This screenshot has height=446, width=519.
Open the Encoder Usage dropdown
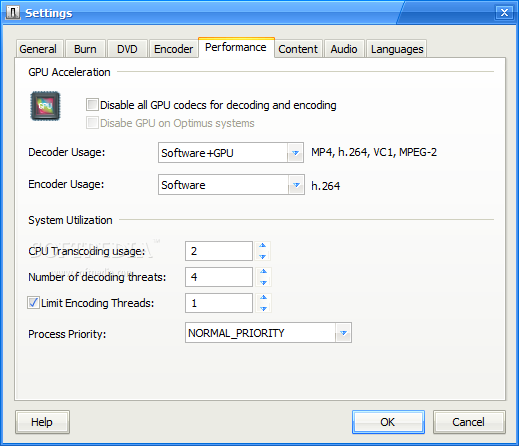296,185
